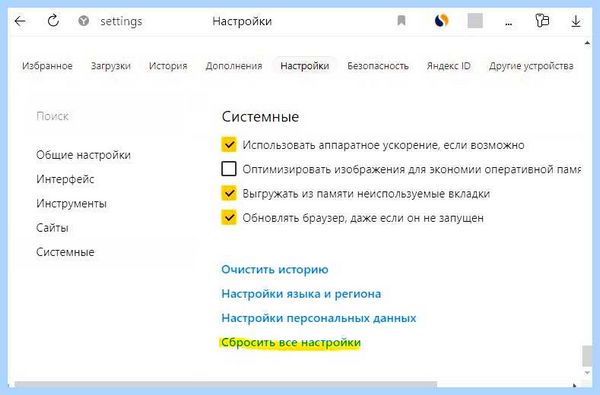Switch to the Загрузки tab
The image size is (600, 395).
pyautogui.click(x=111, y=66)
